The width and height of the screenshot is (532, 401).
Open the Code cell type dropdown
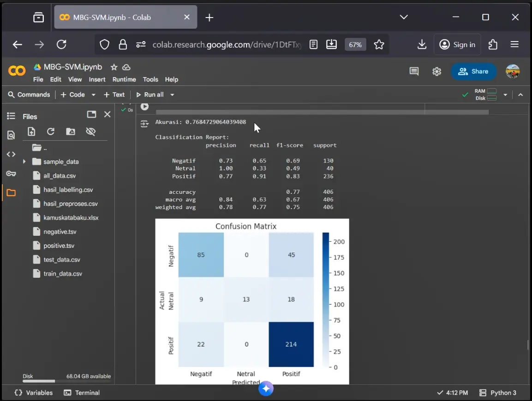tap(93, 95)
